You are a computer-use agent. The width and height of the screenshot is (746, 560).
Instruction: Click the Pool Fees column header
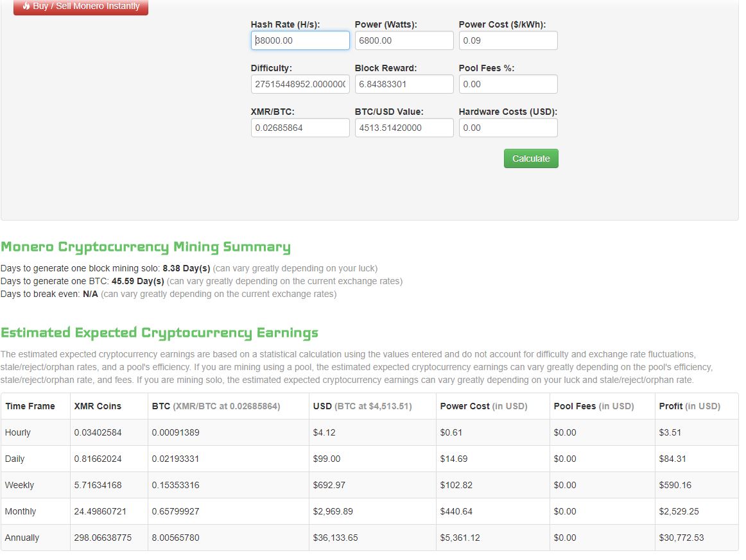click(x=594, y=406)
